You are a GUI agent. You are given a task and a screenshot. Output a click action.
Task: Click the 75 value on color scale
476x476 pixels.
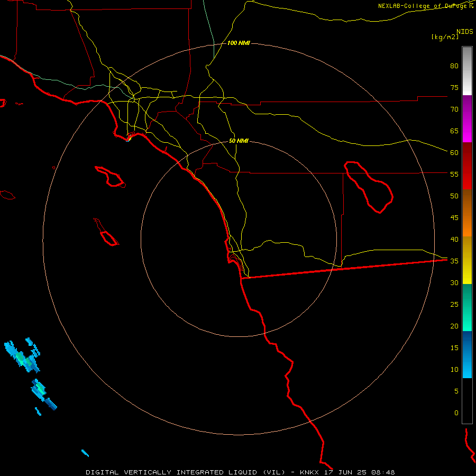coord(454,87)
